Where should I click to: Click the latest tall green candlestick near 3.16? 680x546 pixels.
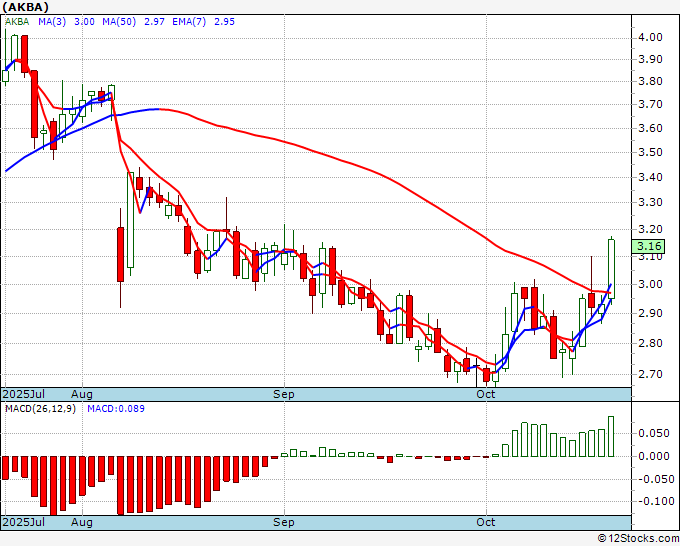point(611,269)
